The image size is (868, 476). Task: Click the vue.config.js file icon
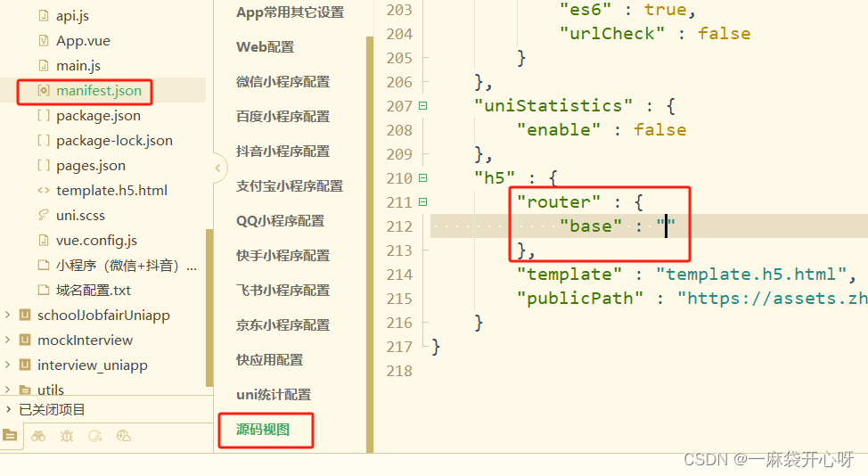43,240
